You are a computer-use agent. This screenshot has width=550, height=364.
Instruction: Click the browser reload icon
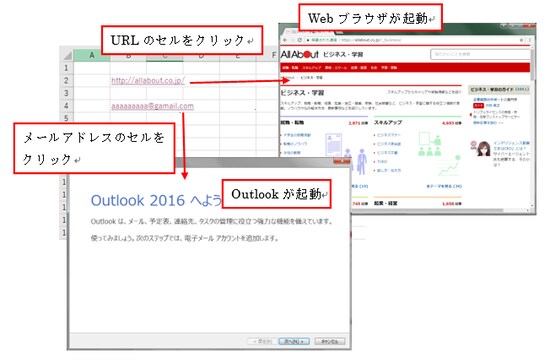click(x=299, y=40)
